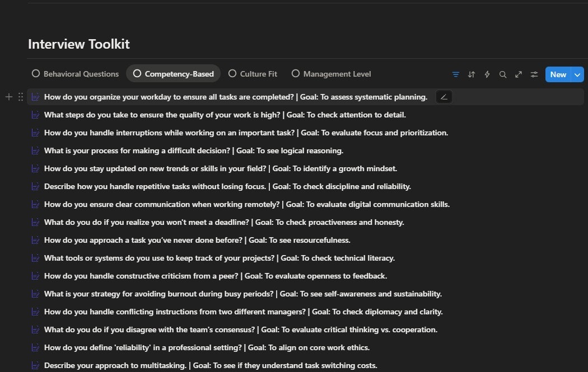Open the dropdown next to the New button

coord(577,74)
